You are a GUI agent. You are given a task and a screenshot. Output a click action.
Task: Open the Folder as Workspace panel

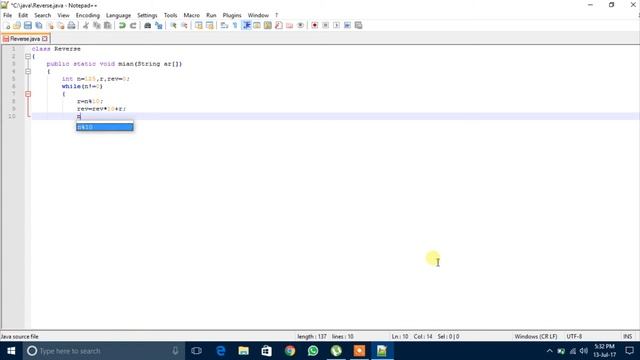(289, 25)
